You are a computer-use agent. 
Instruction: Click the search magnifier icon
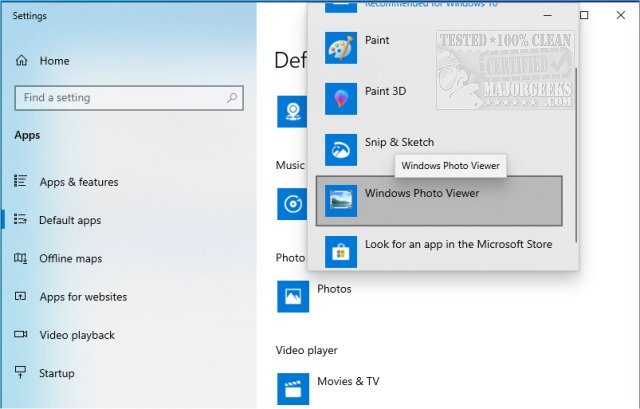(x=232, y=98)
